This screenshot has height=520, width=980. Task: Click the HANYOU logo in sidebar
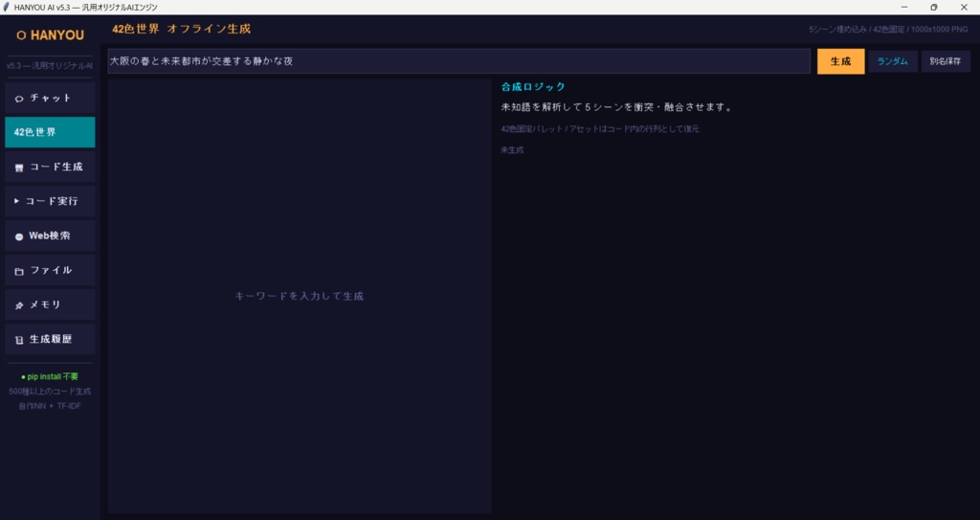coord(50,35)
